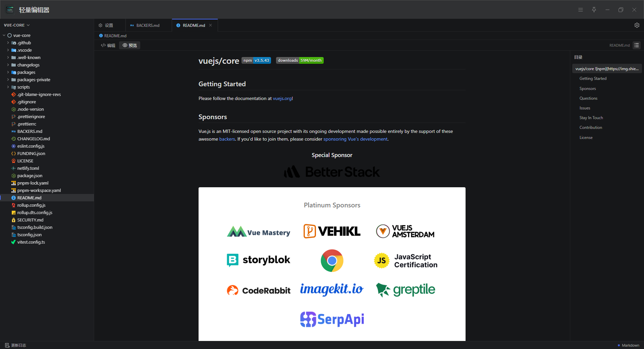Open vitest.config.ts in file tree
644x349 pixels.
point(47,242)
